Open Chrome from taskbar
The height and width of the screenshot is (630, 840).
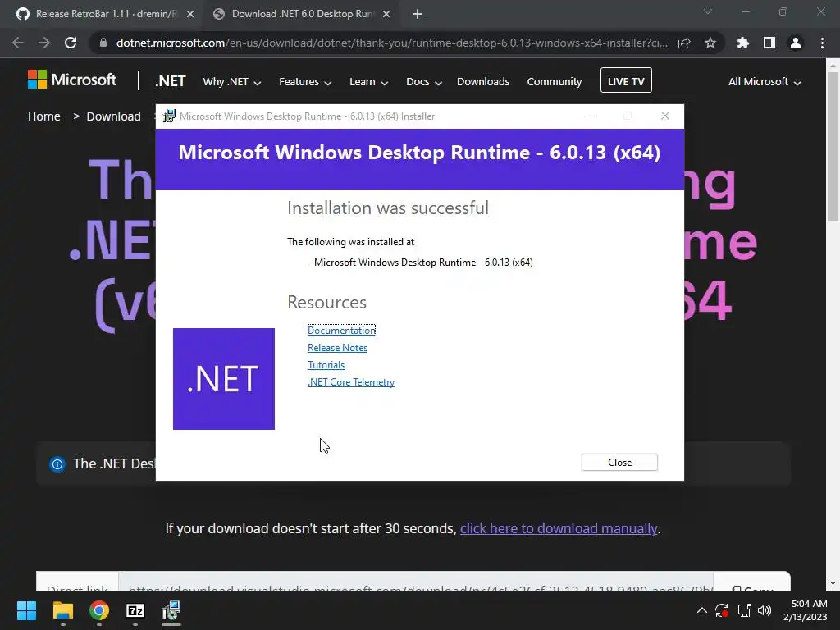tap(99, 610)
